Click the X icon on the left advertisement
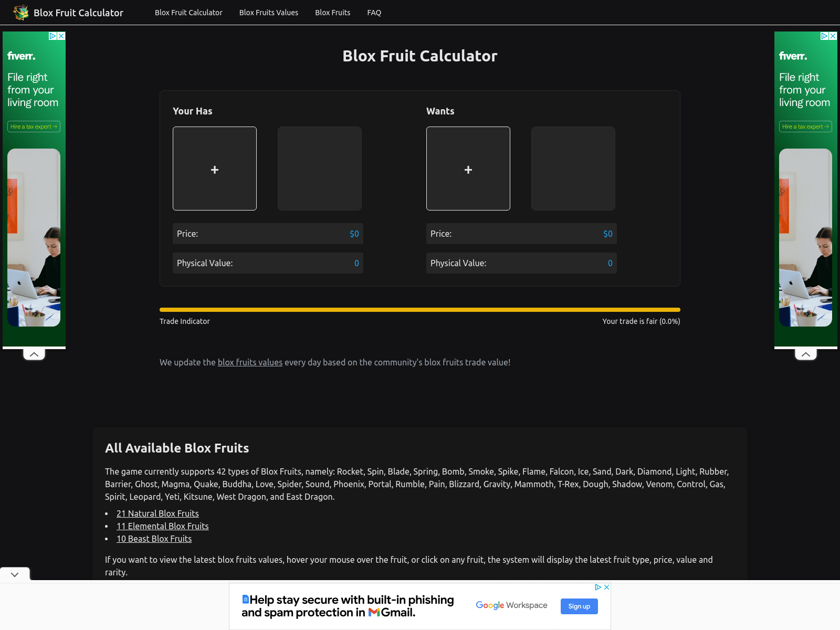840x630 pixels. click(61, 36)
